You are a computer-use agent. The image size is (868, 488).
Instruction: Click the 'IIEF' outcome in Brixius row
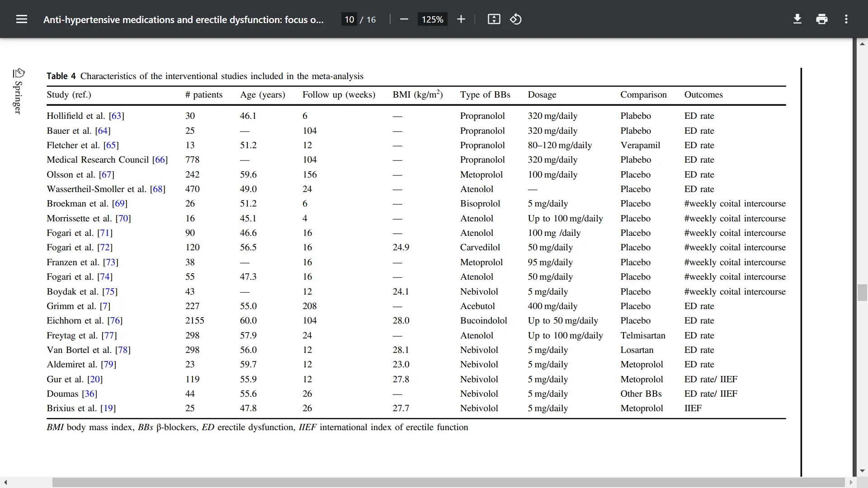tap(693, 408)
